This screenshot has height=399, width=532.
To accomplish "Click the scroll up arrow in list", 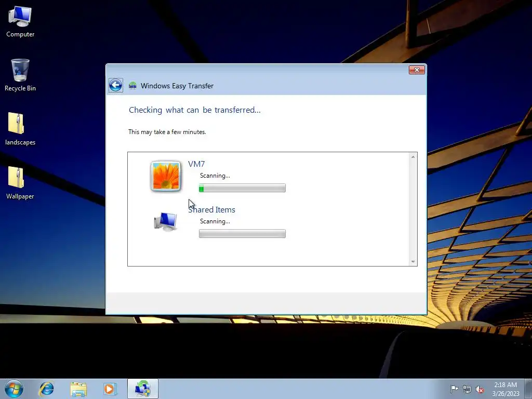I will tap(413, 157).
